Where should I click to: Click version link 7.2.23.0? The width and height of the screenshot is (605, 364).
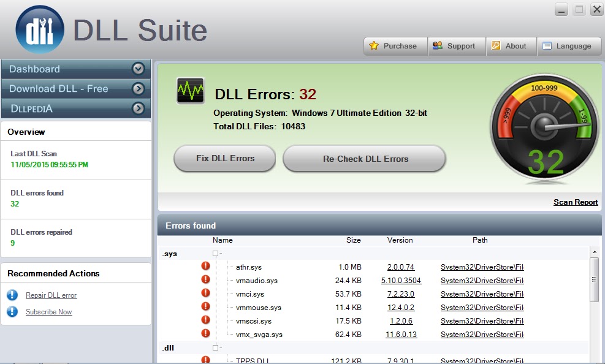tap(401, 294)
